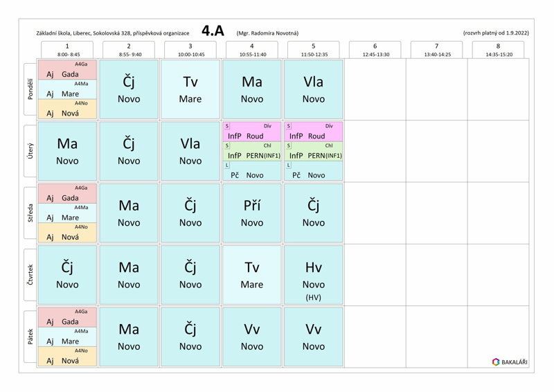Open Friday period 5 Vv Novo lesson
This screenshot has width=554, height=392.
[314, 337]
